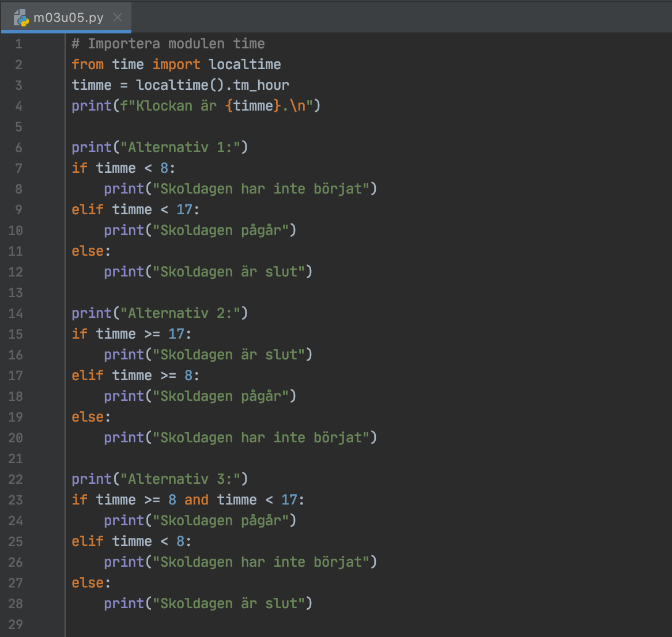This screenshot has width=672, height=637.
Task: Click the empty line 13 in the editor
Action: click(x=231, y=293)
